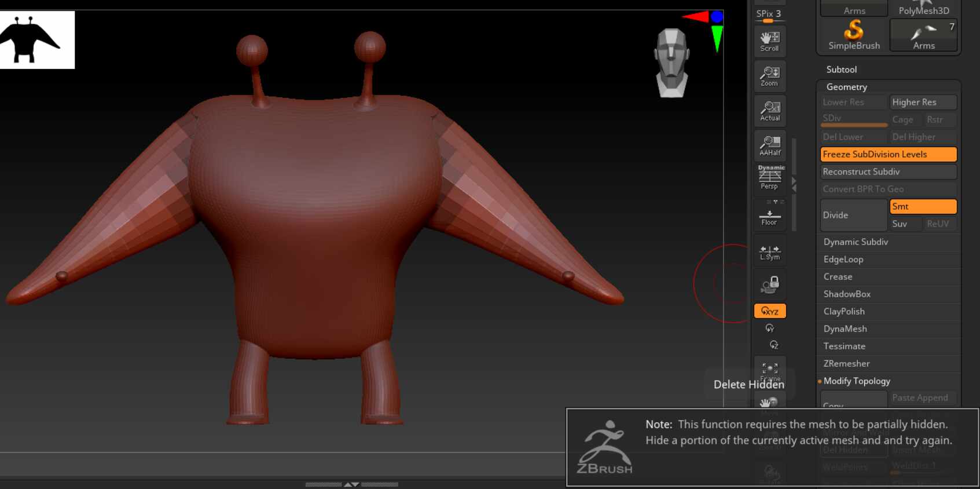980x489 pixels.
Task: Disable Freeze SubDivision Levels
Action: coord(888,154)
